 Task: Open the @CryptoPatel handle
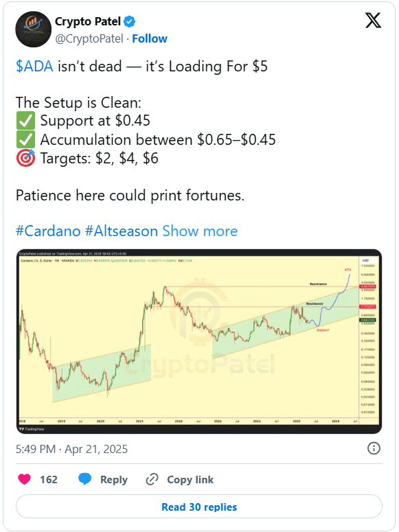tap(89, 38)
